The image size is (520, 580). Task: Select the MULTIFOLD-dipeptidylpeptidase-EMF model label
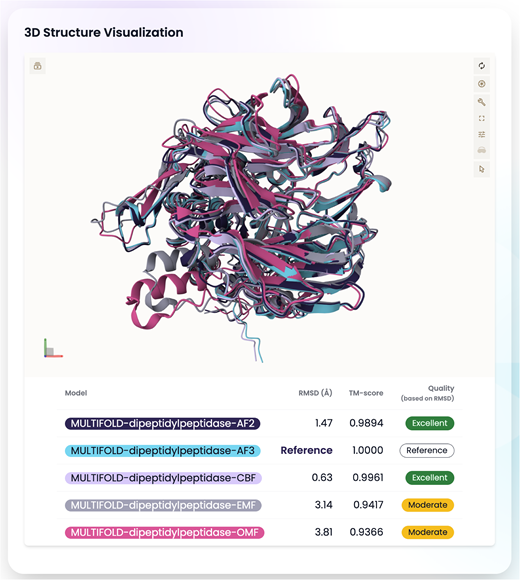pos(163,505)
